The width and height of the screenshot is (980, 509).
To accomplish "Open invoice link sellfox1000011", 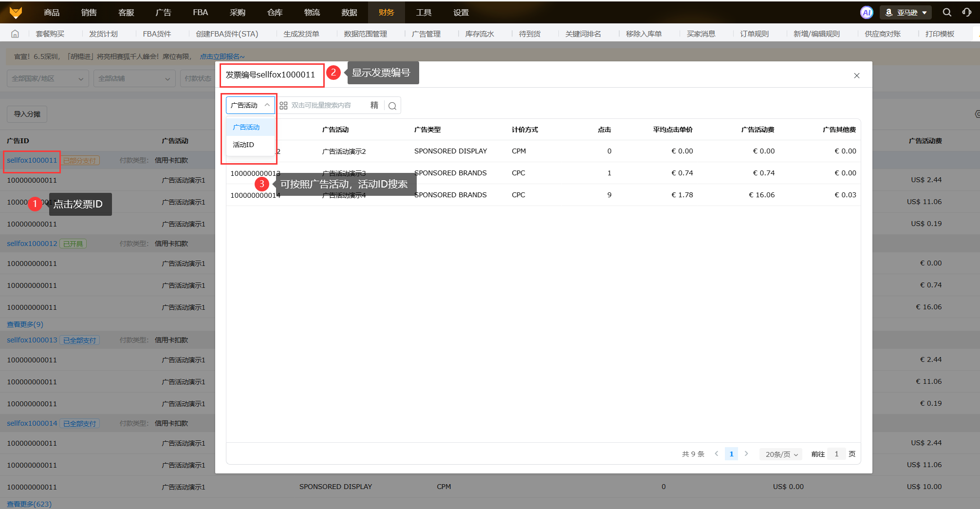I will (32, 160).
